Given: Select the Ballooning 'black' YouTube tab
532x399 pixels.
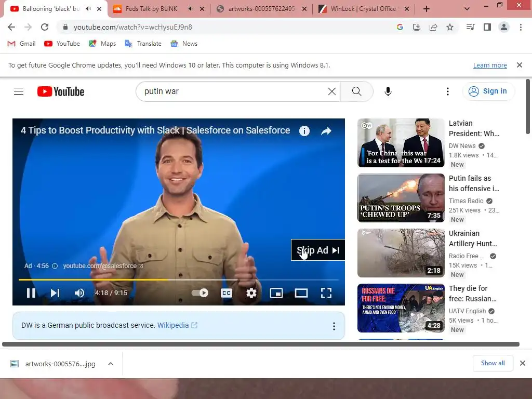Looking at the screenshot, I should point(51,9).
